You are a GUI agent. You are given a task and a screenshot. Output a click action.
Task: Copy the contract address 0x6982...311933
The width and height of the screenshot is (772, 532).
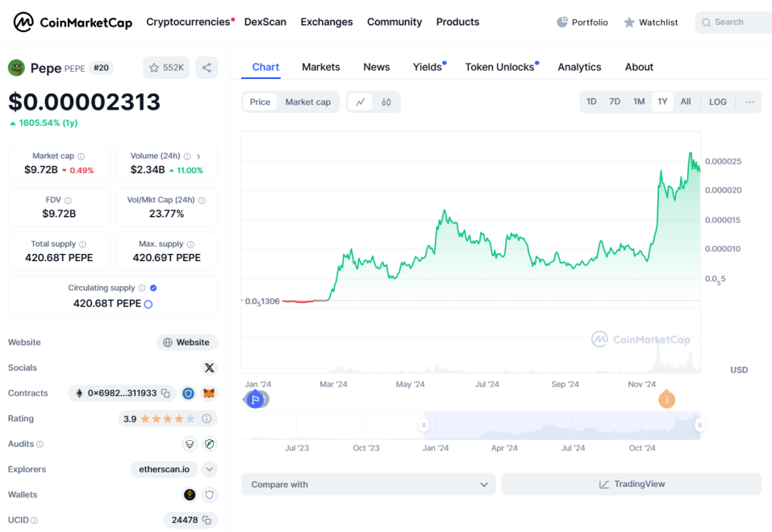click(165, 393)
